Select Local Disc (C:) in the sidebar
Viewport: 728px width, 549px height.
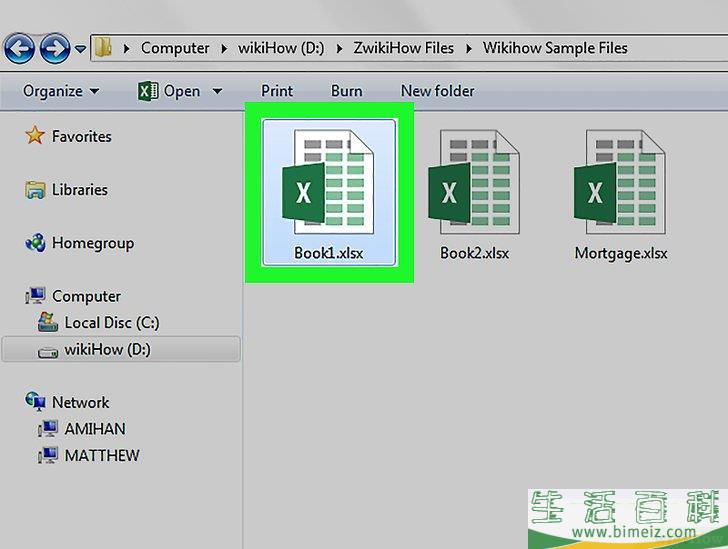click(x=112, y=323)
